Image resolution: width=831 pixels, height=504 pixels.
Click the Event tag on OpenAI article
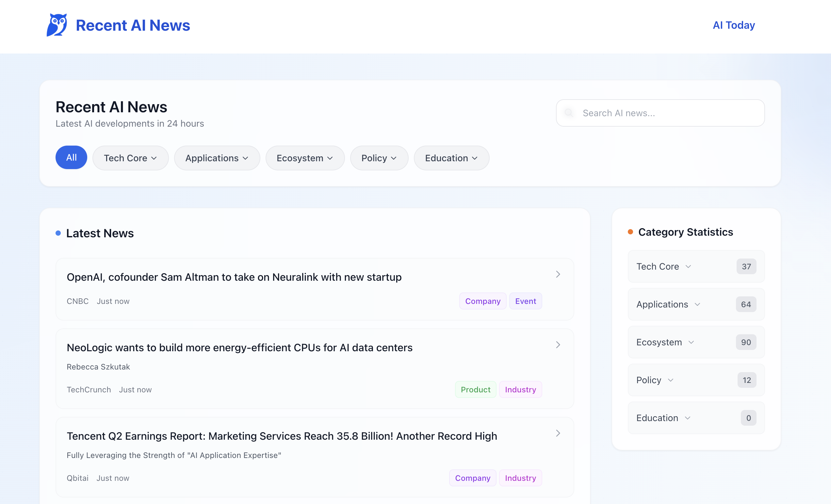526,301
